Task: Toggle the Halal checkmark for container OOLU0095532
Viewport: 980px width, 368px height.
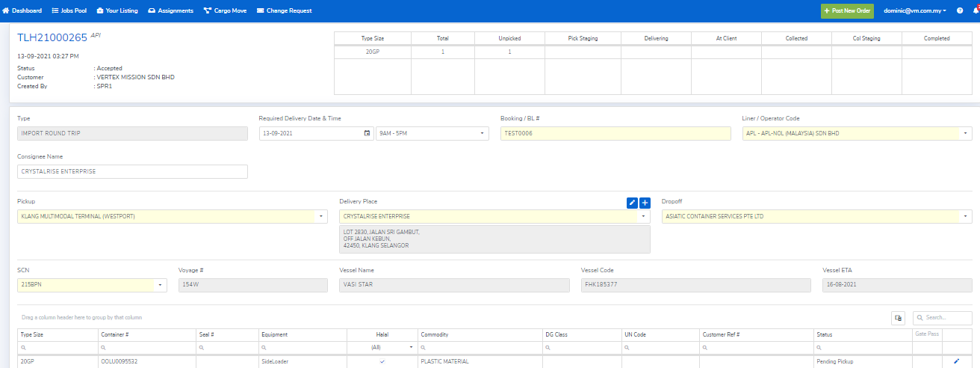Action: click(382, 361)
